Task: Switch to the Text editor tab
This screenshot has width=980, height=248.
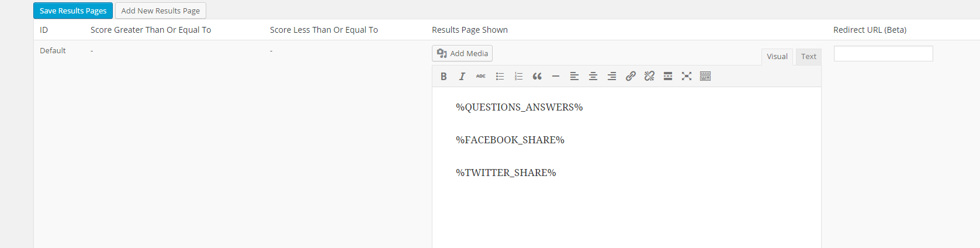Action: click(809, 57)
